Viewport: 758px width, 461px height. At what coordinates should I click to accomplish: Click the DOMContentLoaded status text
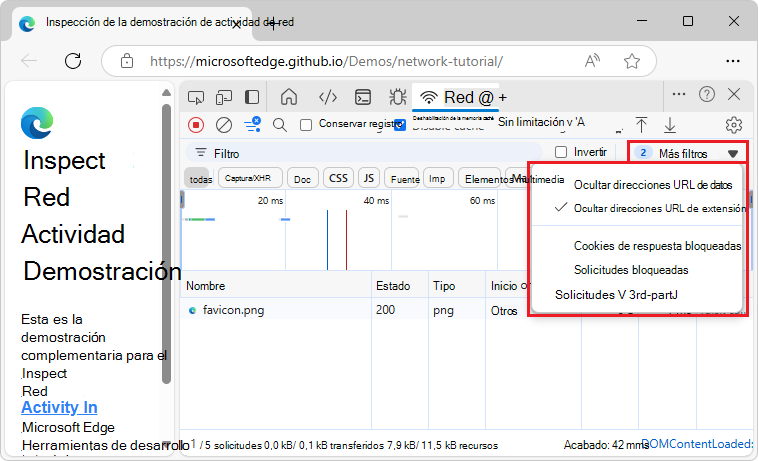(x=697, y=444)
